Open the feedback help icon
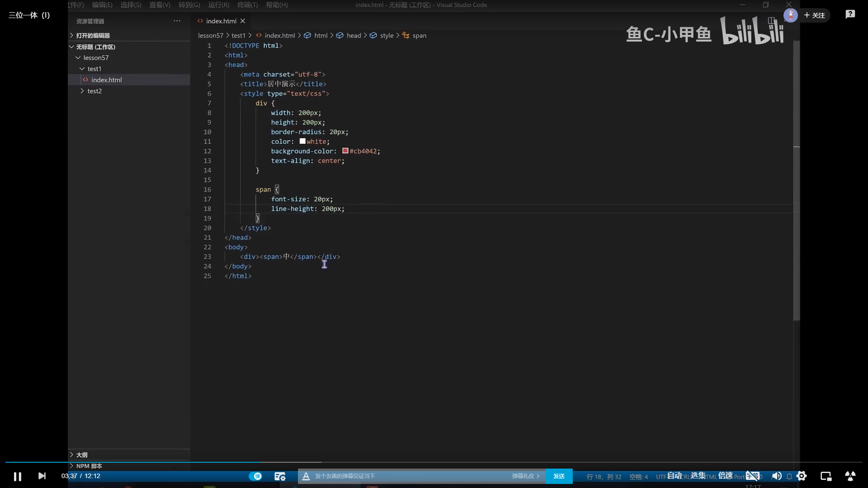 pos(850,14)
